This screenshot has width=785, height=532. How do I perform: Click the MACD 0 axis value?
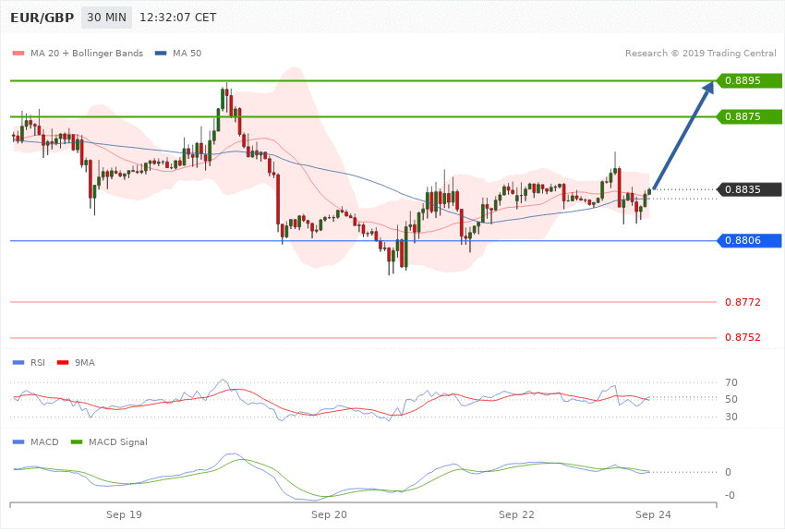[728, 473]
